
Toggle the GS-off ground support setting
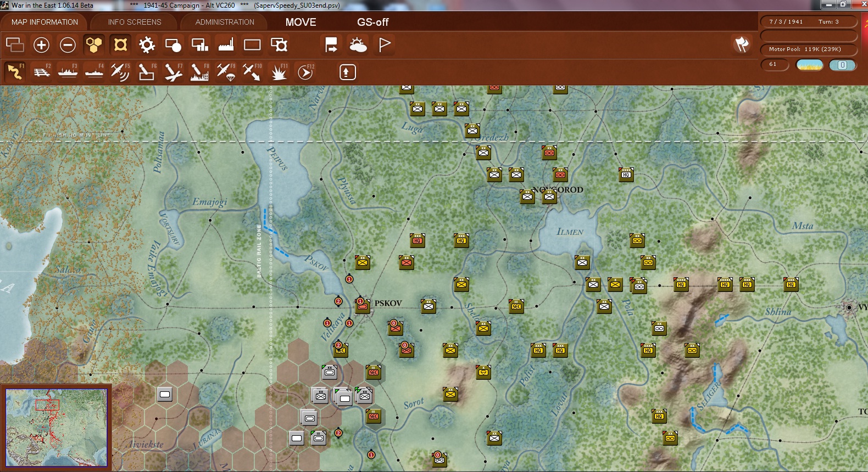click(372, 22)
